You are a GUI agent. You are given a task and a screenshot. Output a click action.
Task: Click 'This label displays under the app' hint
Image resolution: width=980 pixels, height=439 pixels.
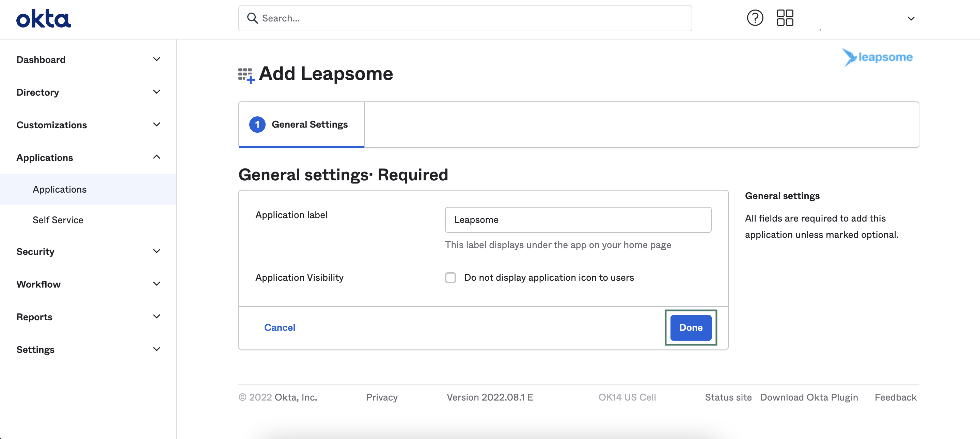click(x=558, y=245)
